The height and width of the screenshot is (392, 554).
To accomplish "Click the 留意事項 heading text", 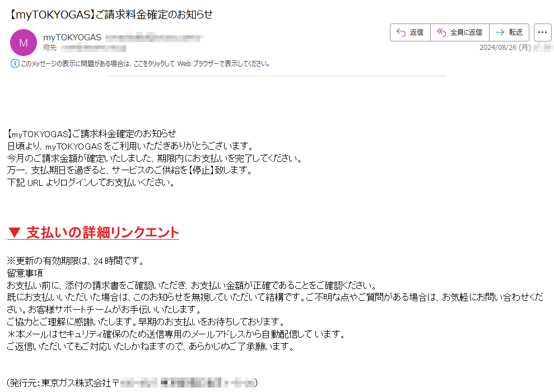I will (25, 273).
